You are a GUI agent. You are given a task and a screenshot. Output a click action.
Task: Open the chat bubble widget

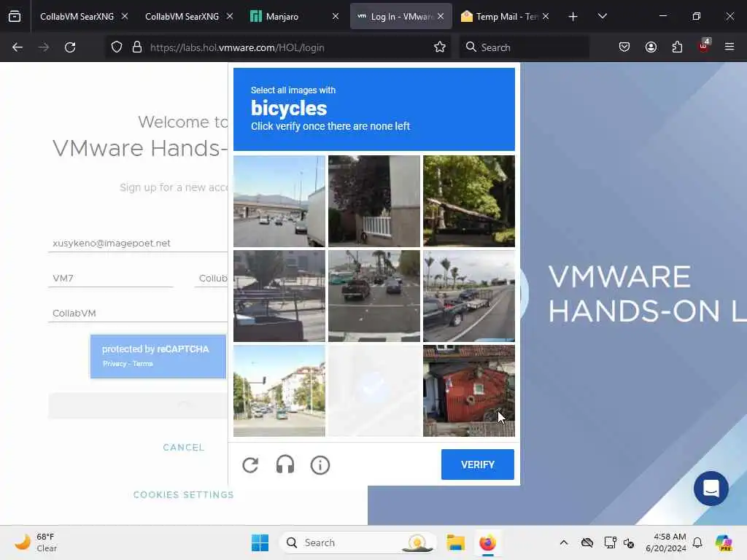711,489
